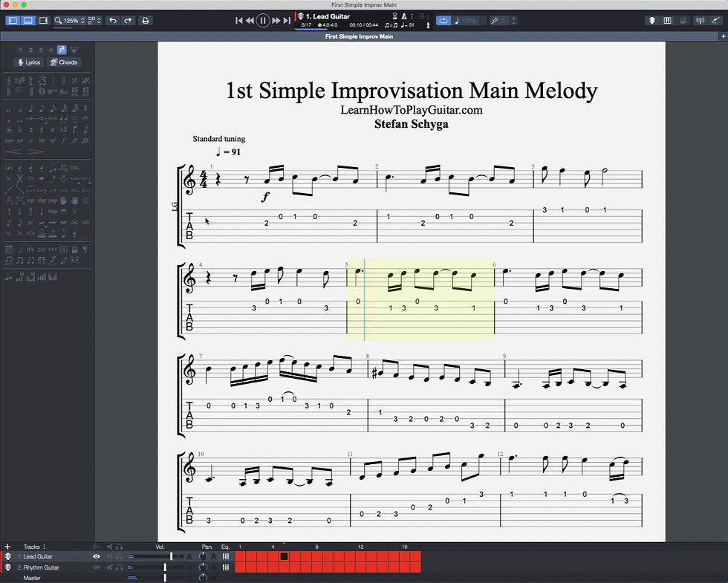The width and height of the screenshot is (728, 583).
Task: Click the LearnHowToPlayGuitar.com subtitle
Action: [412, 110]
